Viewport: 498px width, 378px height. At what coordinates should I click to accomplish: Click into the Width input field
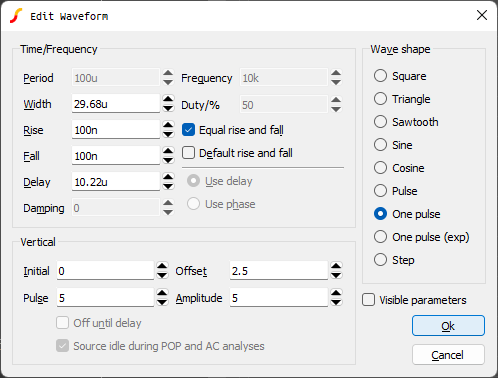pyautogui.click(x=116, y=104)
